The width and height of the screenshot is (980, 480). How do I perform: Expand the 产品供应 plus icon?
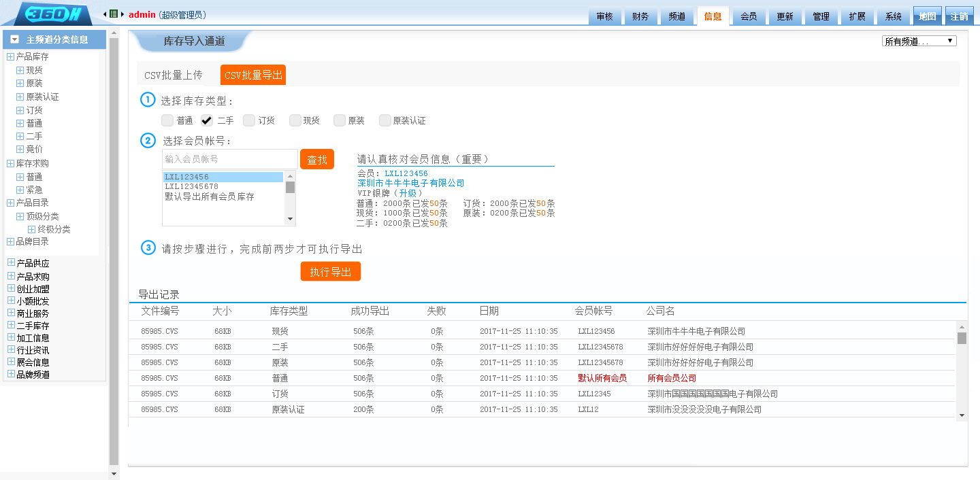pyautogui.click(x=11, y=262)
